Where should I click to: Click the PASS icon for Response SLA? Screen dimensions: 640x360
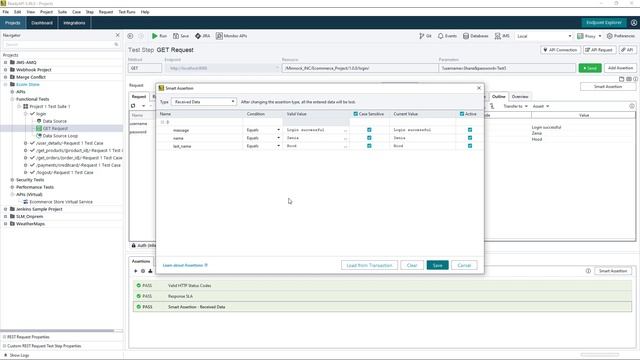(138, 296)
